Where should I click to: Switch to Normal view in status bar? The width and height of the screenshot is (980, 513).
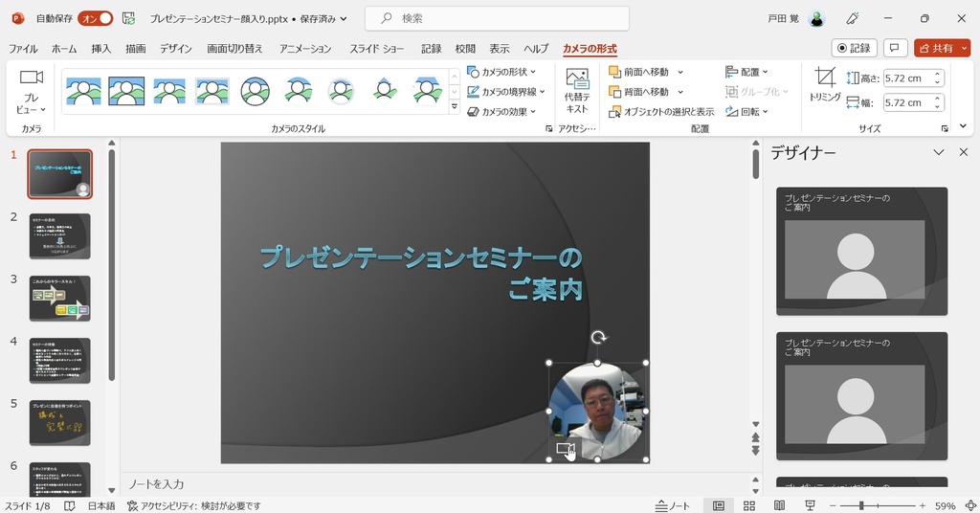[719, 505]
